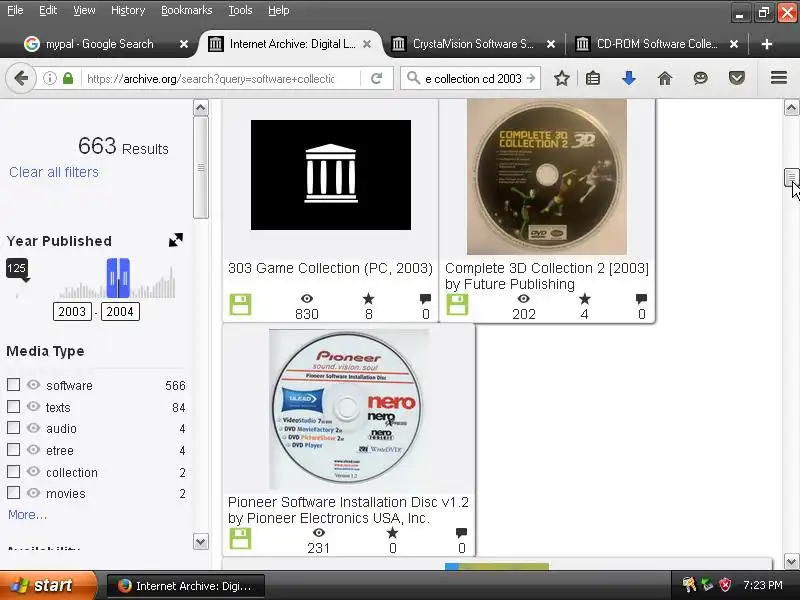This screenshot has height=600, width=800.
Task: Click the start year 2003 field
Action: (x=72, y=312)
